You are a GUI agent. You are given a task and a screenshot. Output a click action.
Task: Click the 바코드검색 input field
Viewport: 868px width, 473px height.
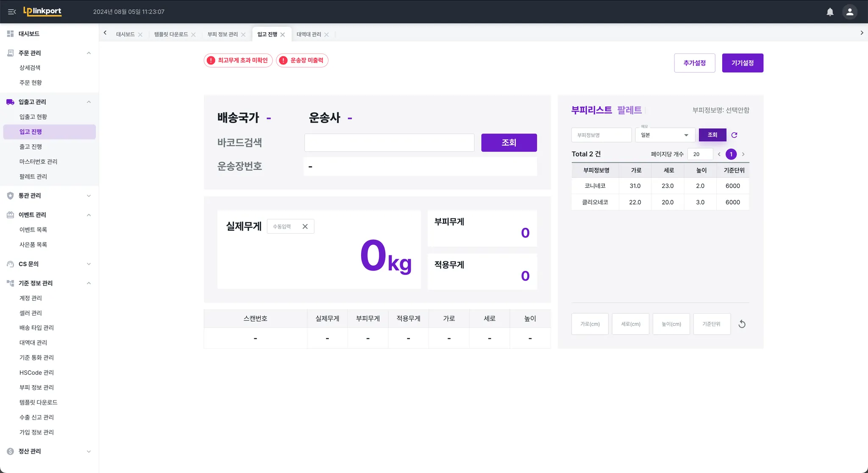pos(389,143)
